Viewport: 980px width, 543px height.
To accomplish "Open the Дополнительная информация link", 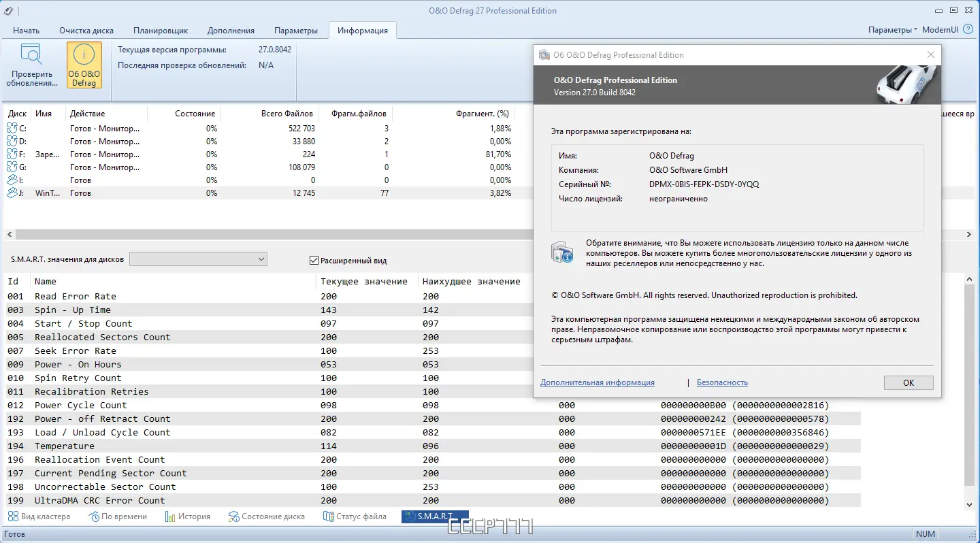I will [x=597, y=382].
